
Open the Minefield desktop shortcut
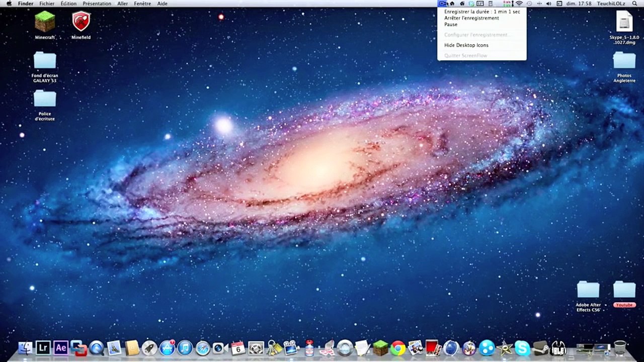(x=81, y=22)
